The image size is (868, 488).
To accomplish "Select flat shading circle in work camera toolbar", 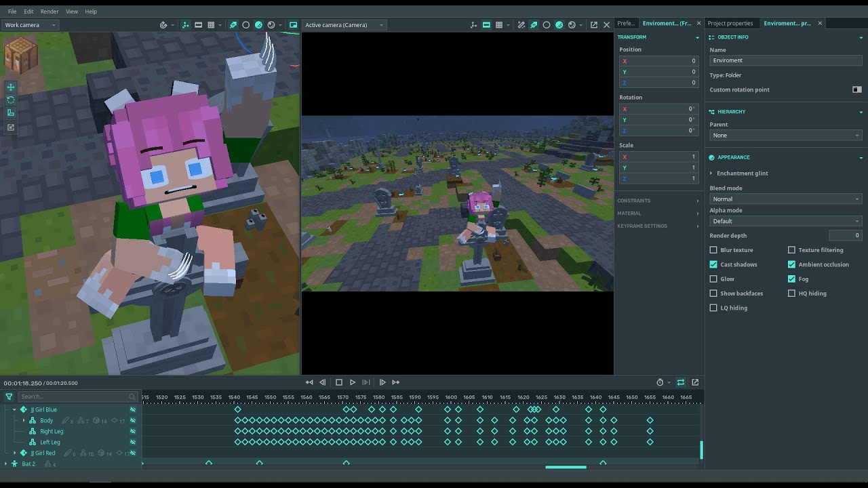I will (x=245, y=25).
